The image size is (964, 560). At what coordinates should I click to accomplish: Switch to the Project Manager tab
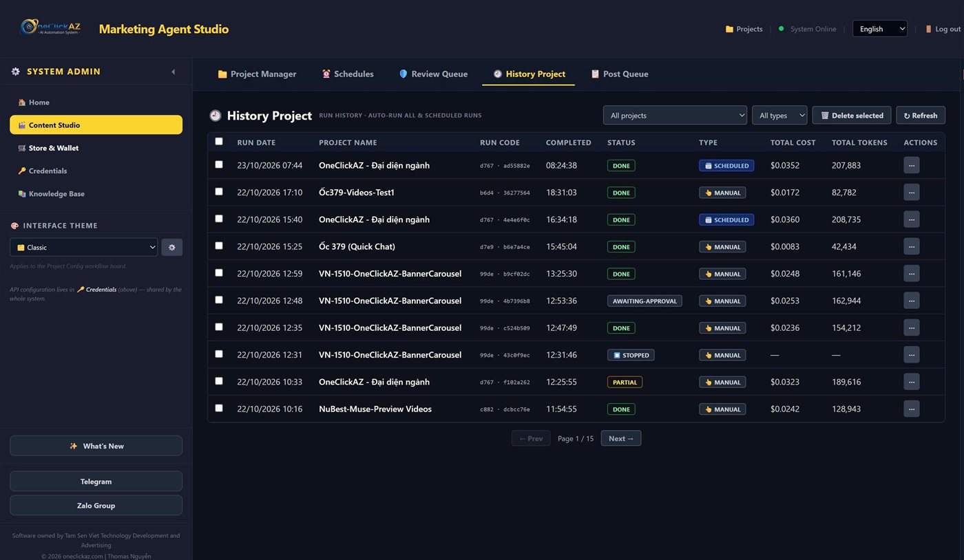coord(257,74)
